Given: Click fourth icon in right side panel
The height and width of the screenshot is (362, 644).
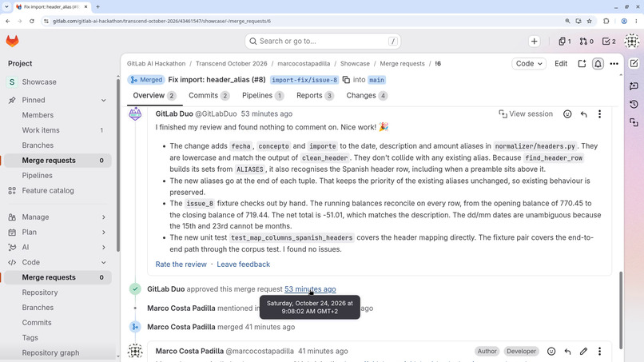Looking at the screenshot, I should pos(634,122).
